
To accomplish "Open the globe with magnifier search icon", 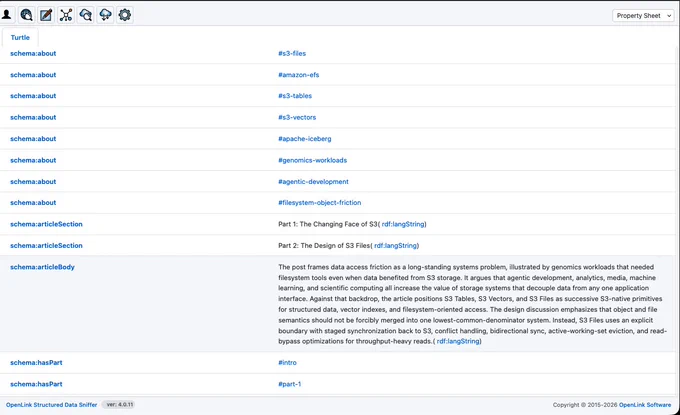I will 26,15.
